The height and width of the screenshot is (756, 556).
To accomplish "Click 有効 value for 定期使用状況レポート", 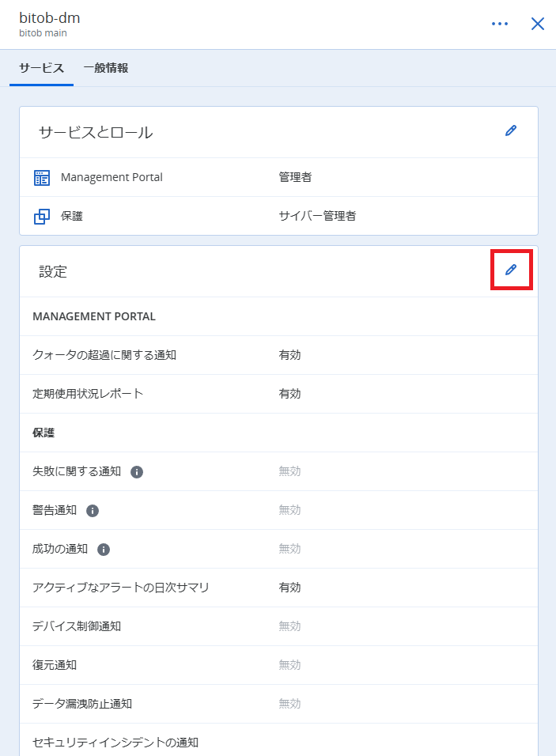I will coord(289,394).
